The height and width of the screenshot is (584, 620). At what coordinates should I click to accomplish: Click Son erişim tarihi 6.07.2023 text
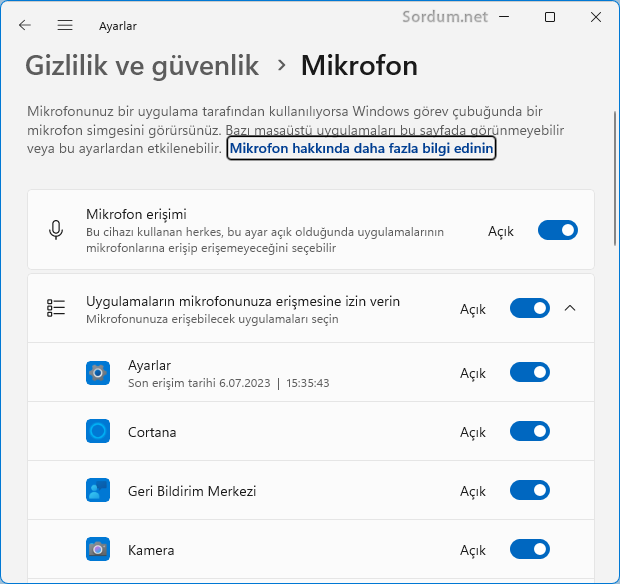tap(199, 383)
